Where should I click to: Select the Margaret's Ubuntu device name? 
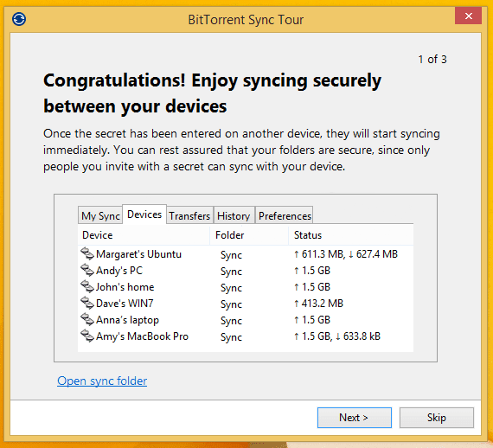pyautogui.click(x=138, y=254)
